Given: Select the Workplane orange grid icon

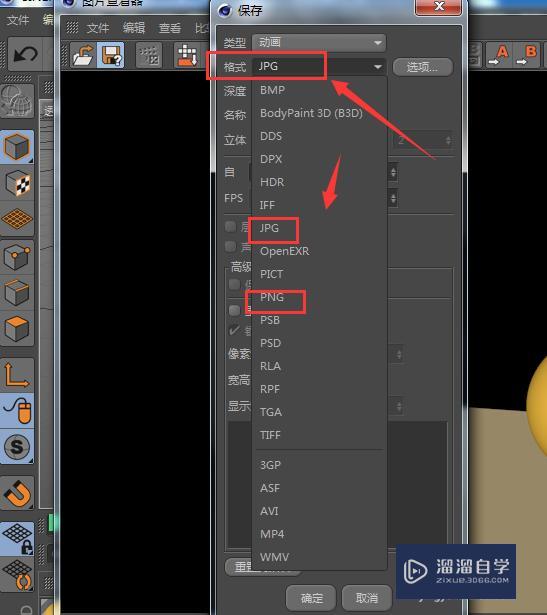Looking at the screenshot, I should [17, 219].
